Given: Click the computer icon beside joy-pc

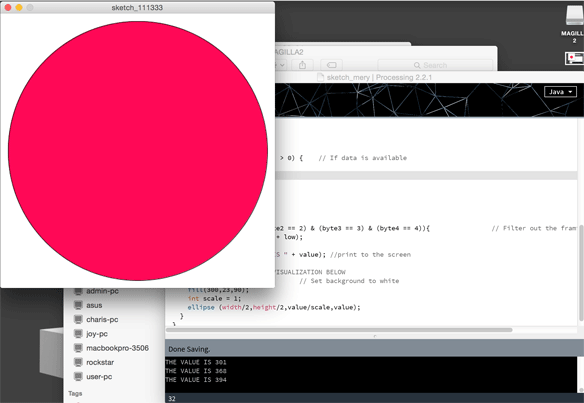Looking at the screenshot, I should click(x=78, y=334).
